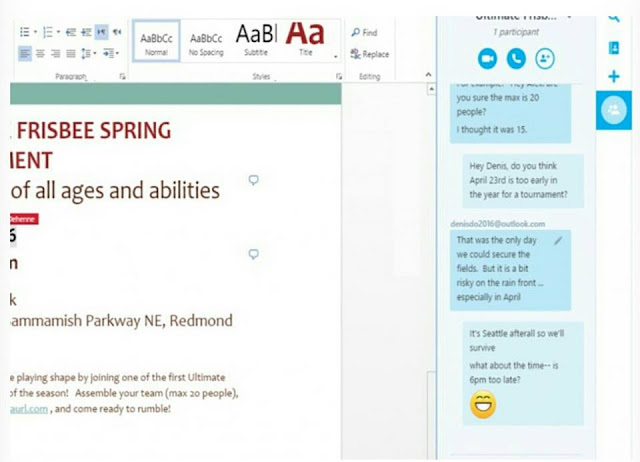Center the paragraph text
Screen dimensions: 640x462
pos(40,53)
